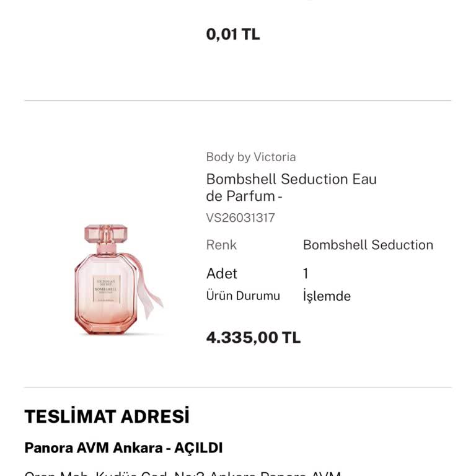Image resolution: width=476 pixels, height=476 pixels.
Task: Tap the Bombshell Seduction color value
Action: [368, 245]
